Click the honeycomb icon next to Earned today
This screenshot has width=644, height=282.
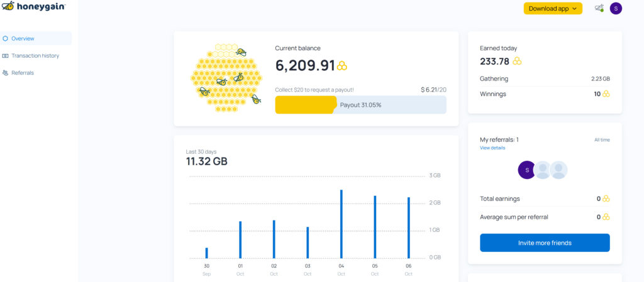[x=517, y=62]
